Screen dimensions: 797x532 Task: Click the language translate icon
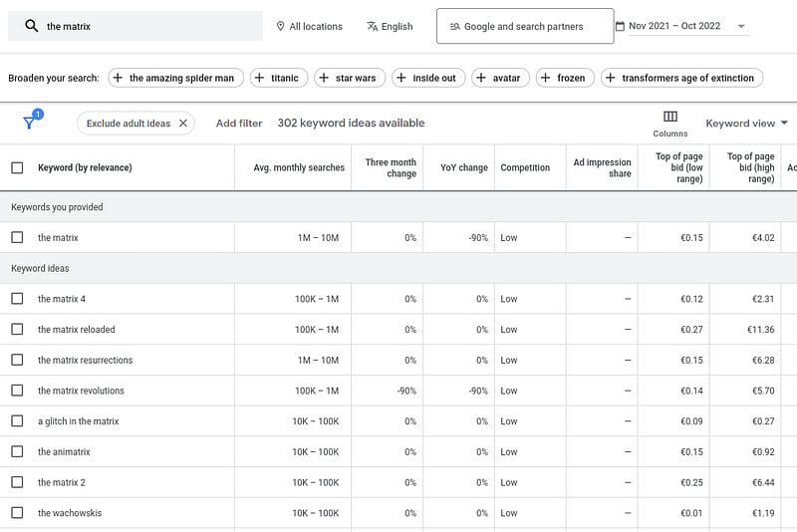372,26
